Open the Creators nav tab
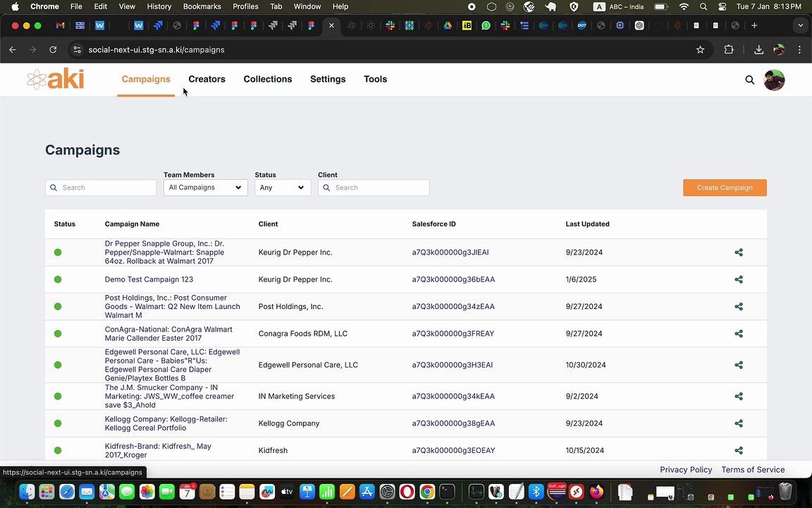Image resolution: width=812 pixels, height=508 pixels. point(207,79)
